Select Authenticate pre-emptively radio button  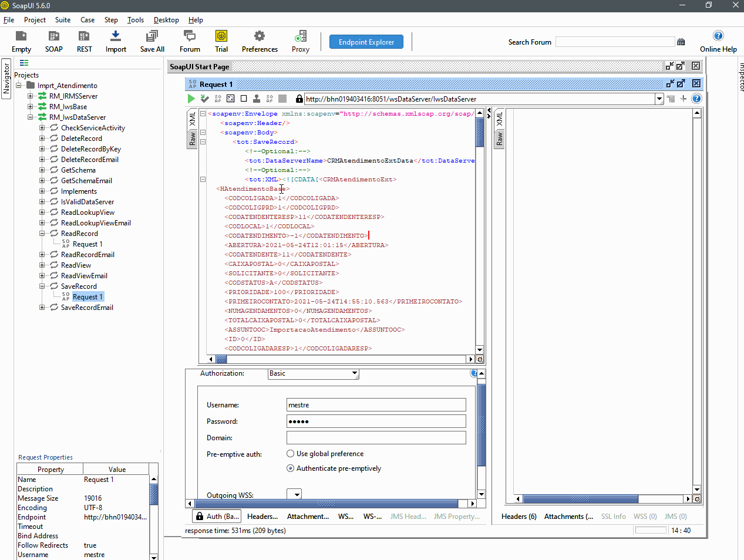coord(290,468)
